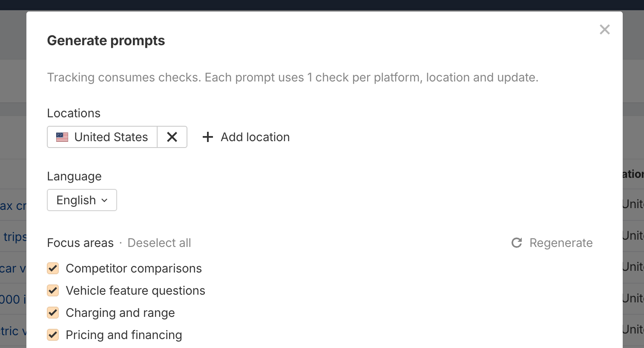
Task: Click the Deselect all link
Action: tap(159, 243)
